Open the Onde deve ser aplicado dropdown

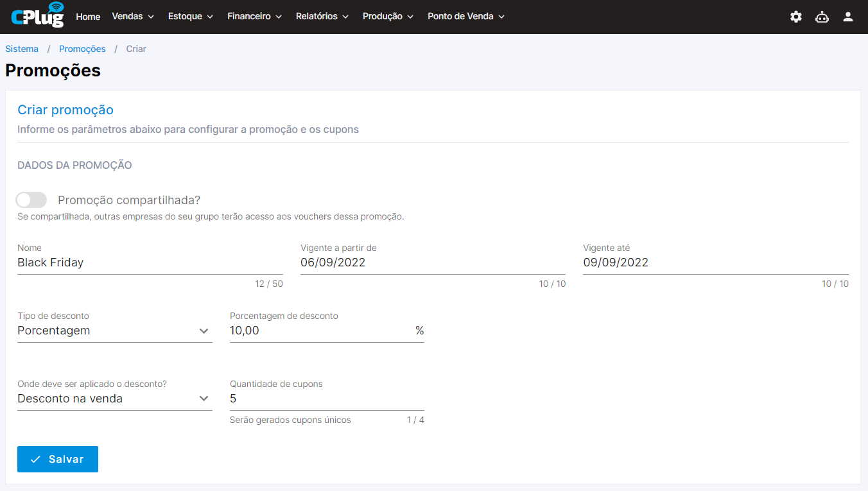[x=115, y=399]
